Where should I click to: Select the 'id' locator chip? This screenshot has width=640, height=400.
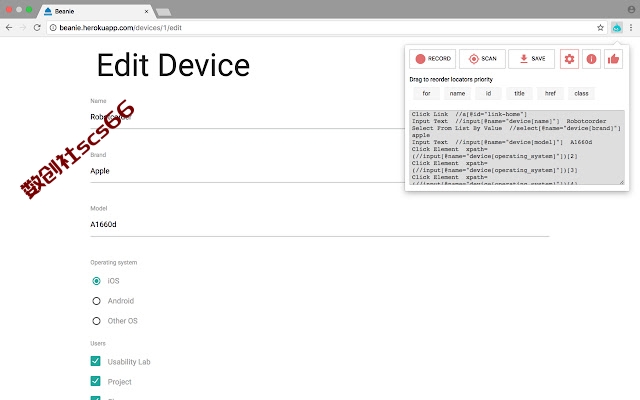[488, 93]
